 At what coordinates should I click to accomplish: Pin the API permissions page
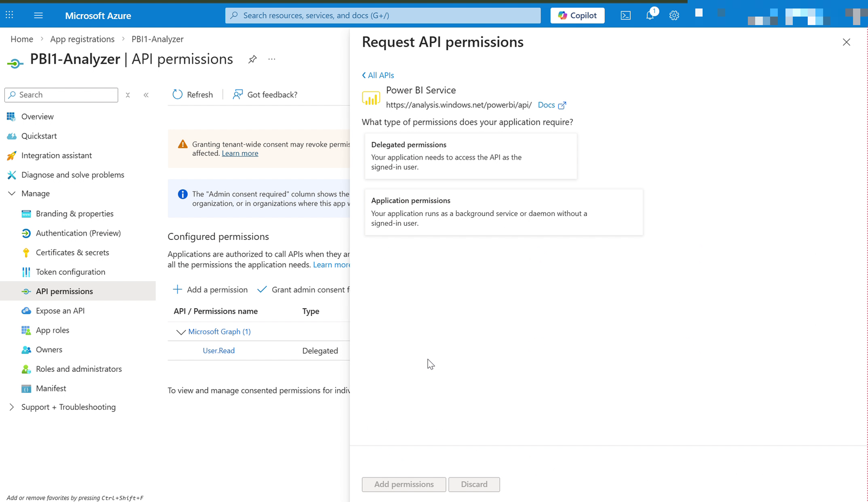252,59
